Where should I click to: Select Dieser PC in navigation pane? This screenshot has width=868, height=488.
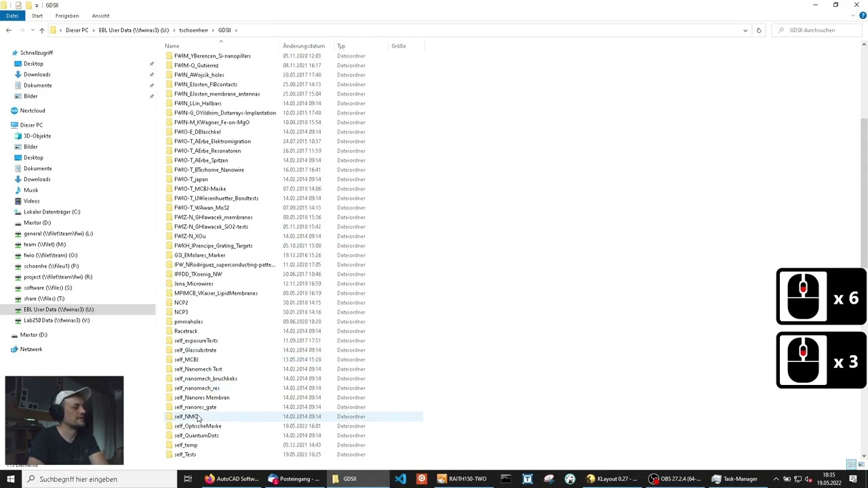pos(31,125)
